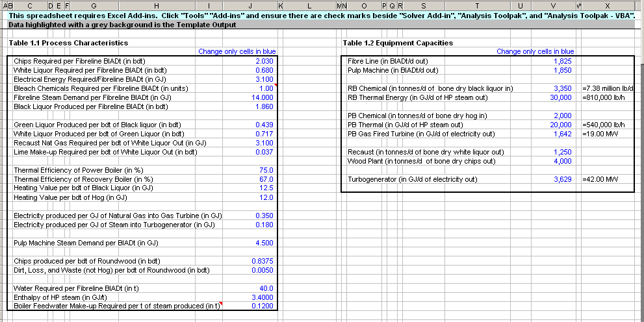Click black liquor produced value 1.860
This screenshot has height=322, width=644.
[264, 106]
